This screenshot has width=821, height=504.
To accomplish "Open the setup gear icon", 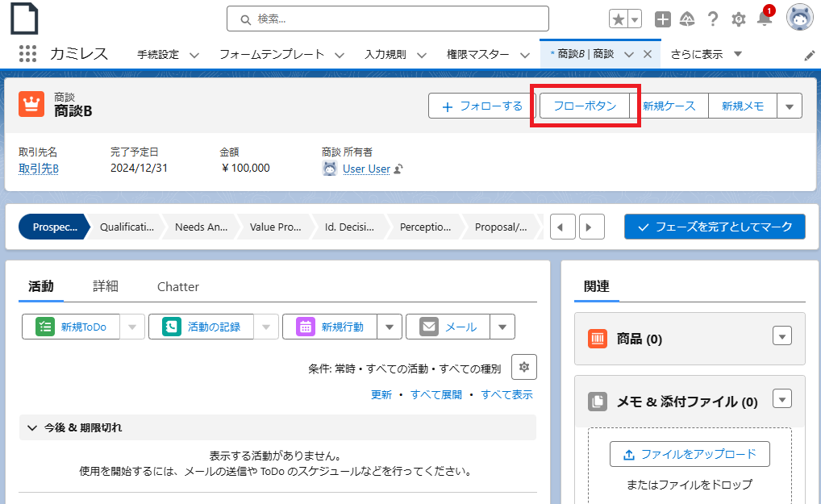I will coord(738,19).
